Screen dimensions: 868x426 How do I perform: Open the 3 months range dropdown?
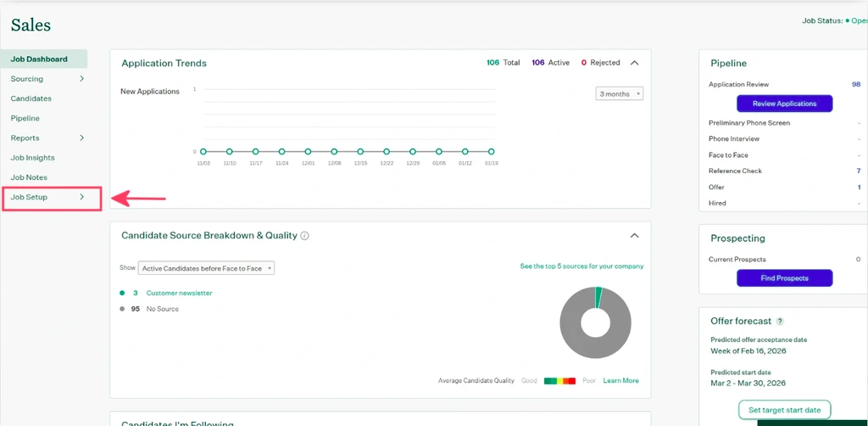(x=620, y=94)
